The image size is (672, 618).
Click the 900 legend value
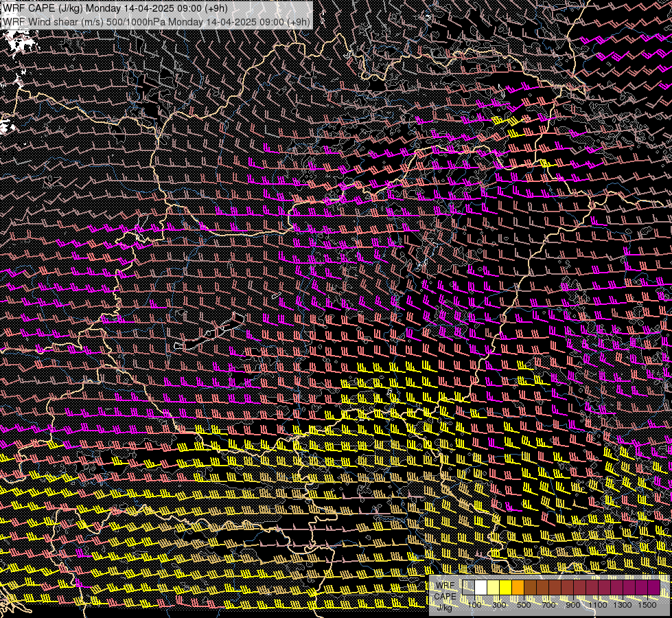[x=573, y=605]
